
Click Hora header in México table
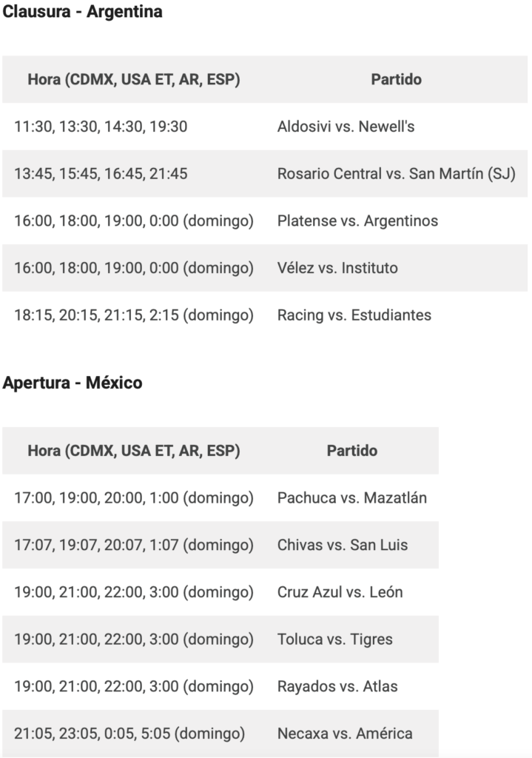pyautogui.click(x=134, y=451)
